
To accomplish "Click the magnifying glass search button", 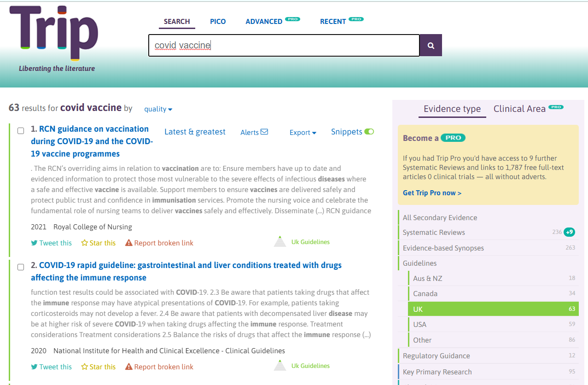I will [x=431, y=46].
